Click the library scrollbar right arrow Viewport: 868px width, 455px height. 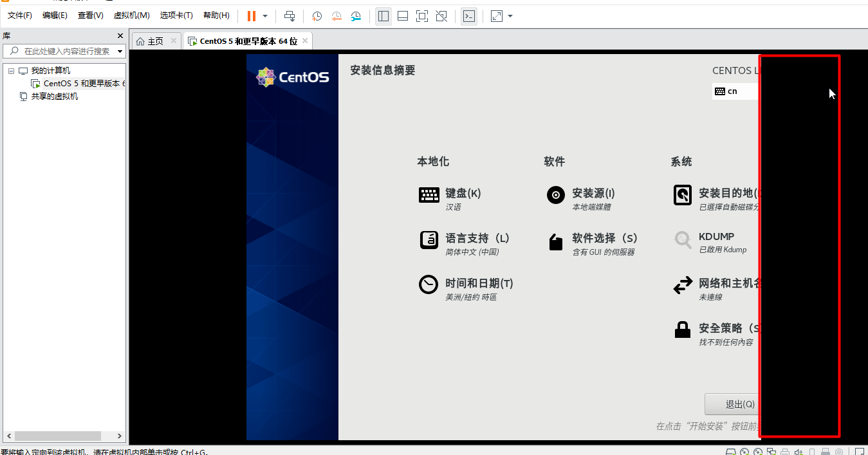click(119, 436)
